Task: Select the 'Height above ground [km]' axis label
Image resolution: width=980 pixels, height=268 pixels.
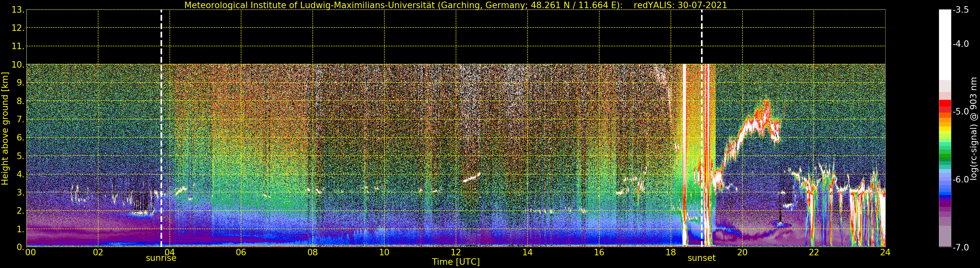Action: (x=5, y=128)
